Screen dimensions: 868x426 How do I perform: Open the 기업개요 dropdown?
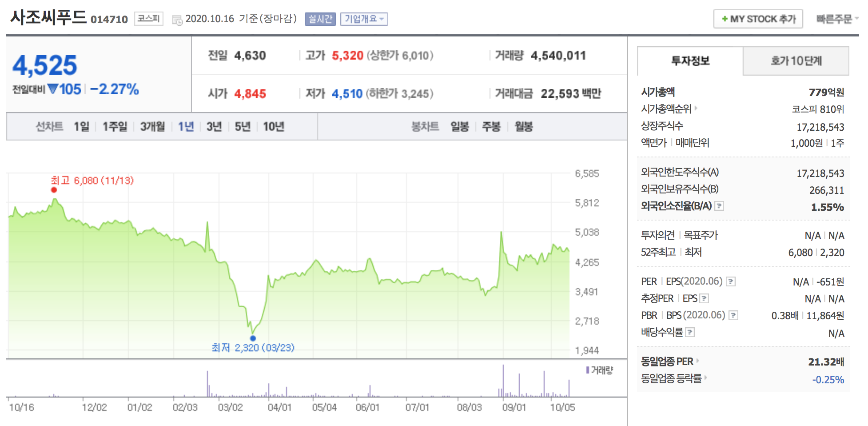tap(364, 19)
